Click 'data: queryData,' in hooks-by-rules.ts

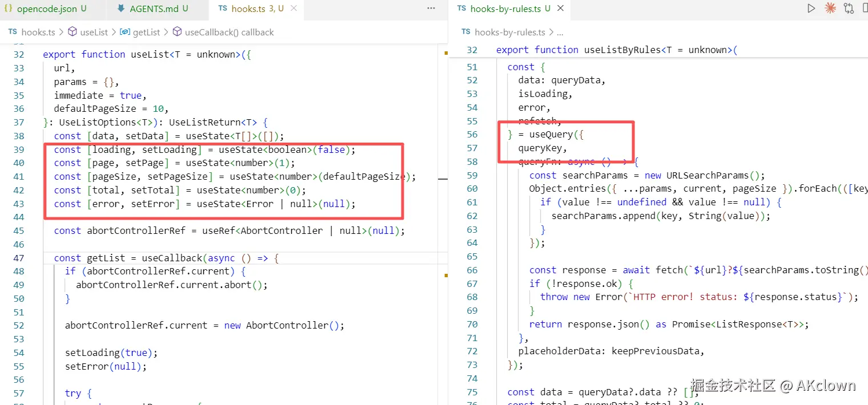click(562, 80)
